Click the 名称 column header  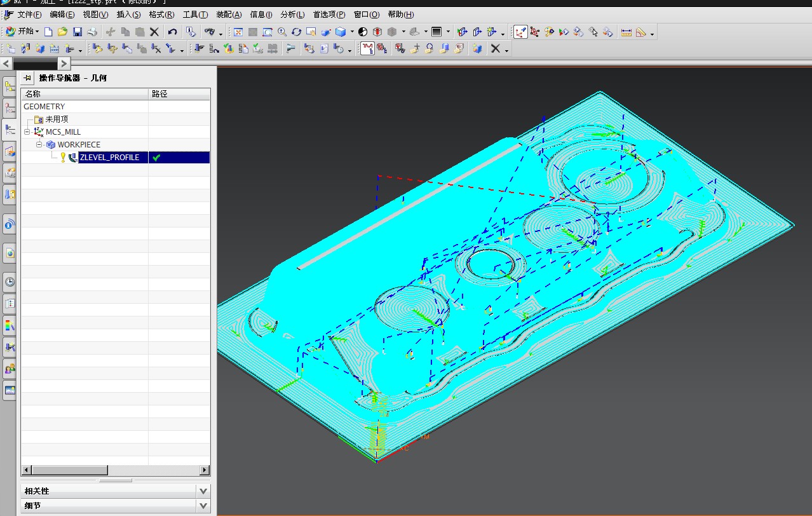tap(85, 94)
